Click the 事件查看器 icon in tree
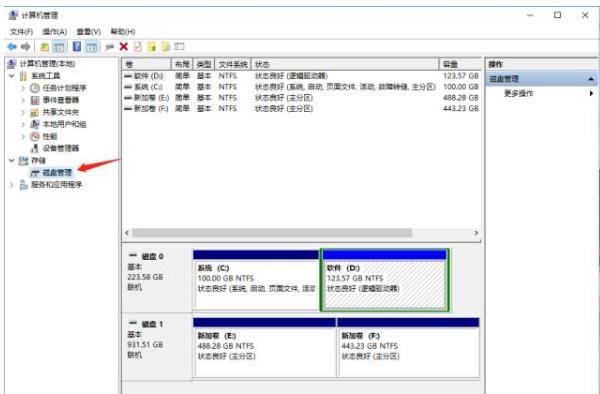 [35, 100]
